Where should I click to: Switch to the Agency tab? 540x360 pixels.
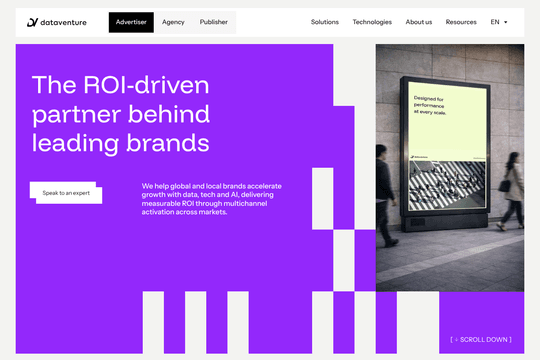click(x=173, y=22)
